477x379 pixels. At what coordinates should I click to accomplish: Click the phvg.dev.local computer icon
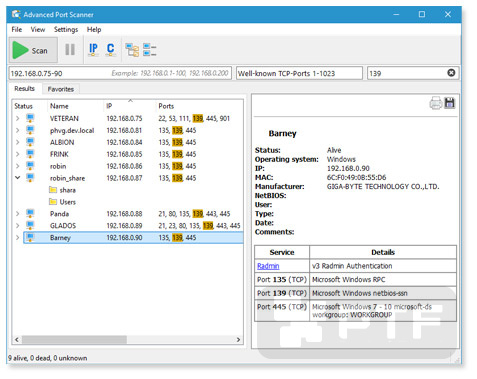click(30, 130)
